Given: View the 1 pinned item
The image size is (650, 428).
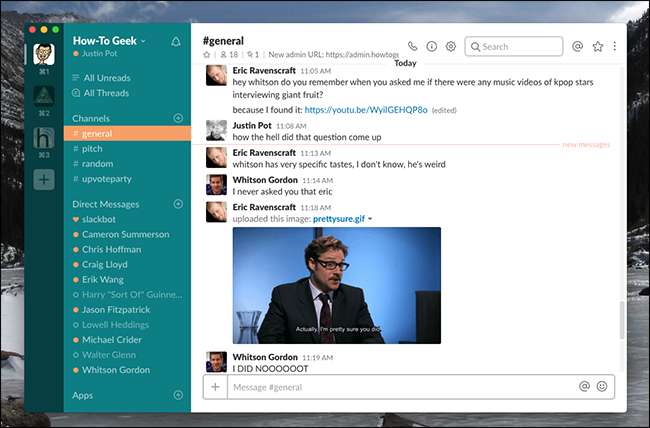Looking at the screenshot, I should pyautogui.click(x=253, y=54).
